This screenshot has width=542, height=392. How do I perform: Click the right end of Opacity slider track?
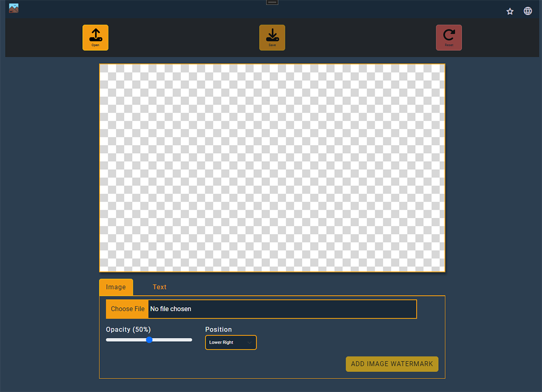[x=190, y=340]
